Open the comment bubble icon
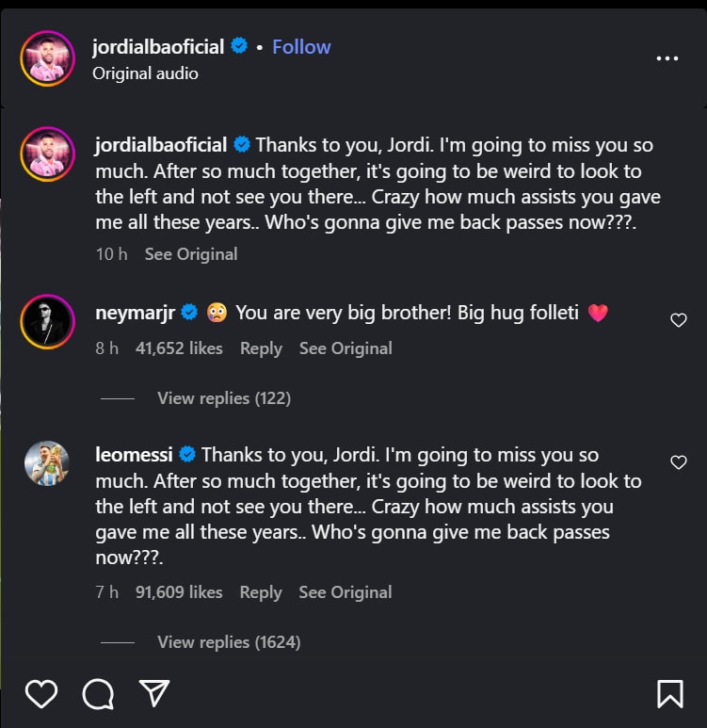This screenshot has width=707, height=728. point(97,694)
